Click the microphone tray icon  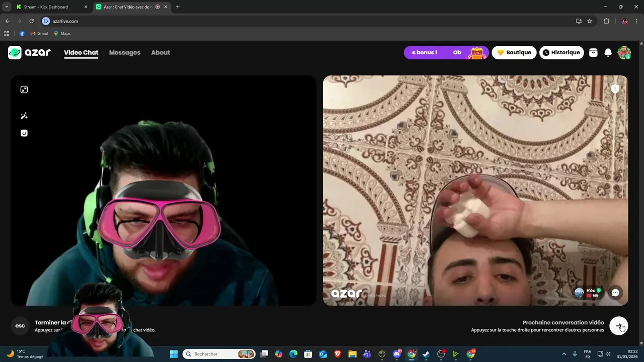point(575,354)
